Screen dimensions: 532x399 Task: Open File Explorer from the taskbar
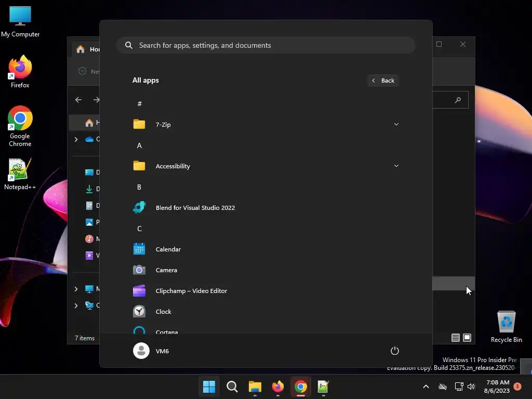point(255,387)
